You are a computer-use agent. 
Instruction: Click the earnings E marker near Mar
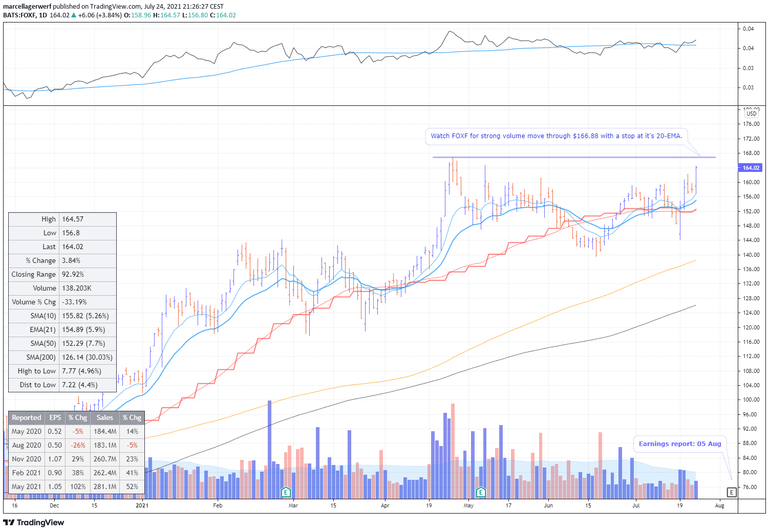[286, 492]
